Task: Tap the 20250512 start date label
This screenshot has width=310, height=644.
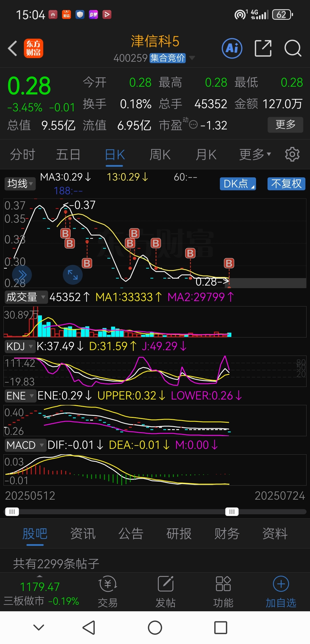Action: [x=30, y=496]
